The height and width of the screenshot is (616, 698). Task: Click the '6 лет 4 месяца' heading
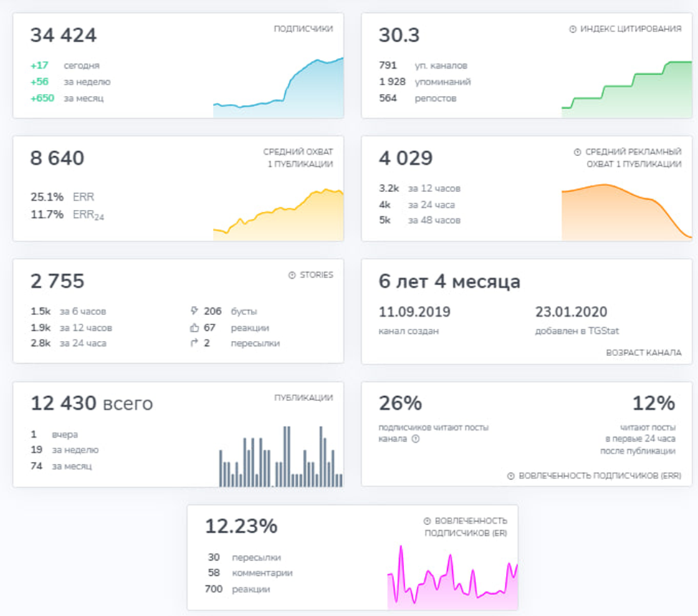pos(449,281)
